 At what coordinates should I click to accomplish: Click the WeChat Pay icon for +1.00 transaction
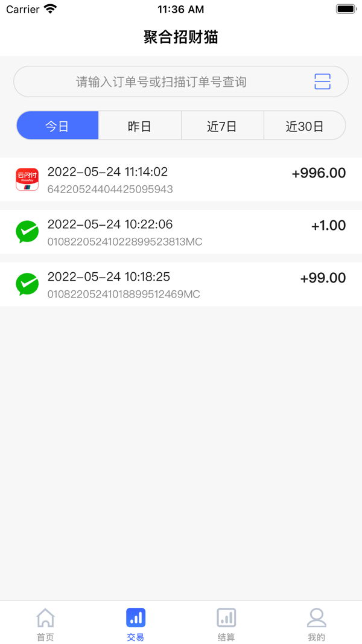(x=27, y=232)
